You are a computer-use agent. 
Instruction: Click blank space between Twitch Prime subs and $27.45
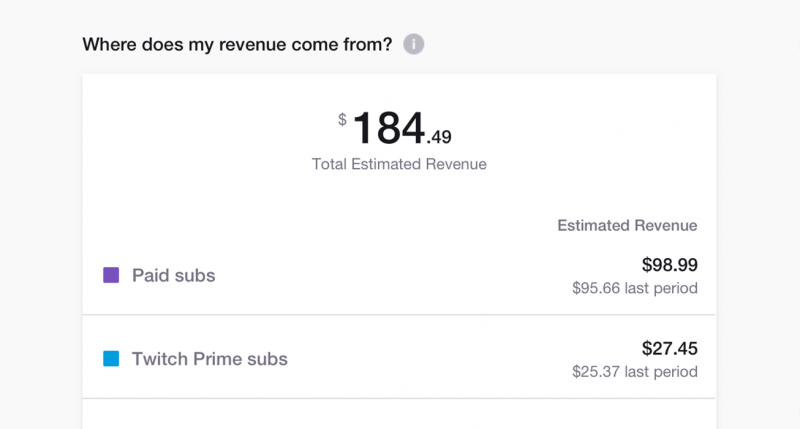pyautogui.click(x=450, y=359)
